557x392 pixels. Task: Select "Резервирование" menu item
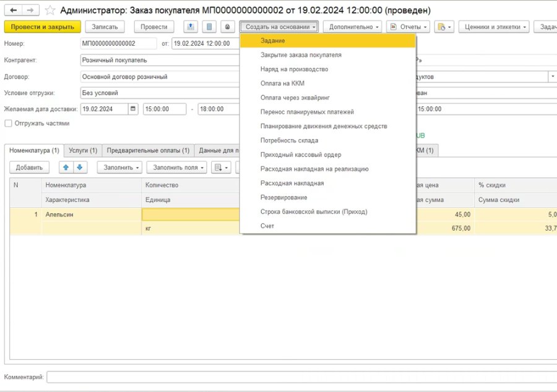328,197
